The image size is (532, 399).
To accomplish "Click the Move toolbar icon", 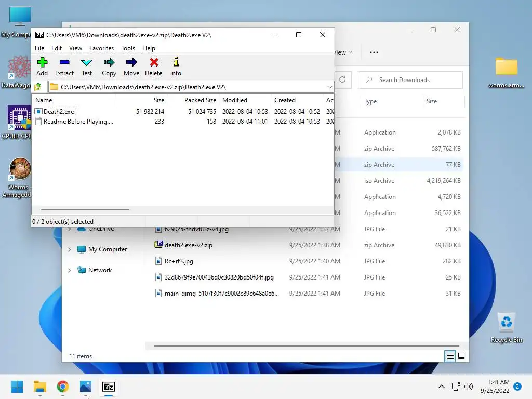I will pos(131,66).
